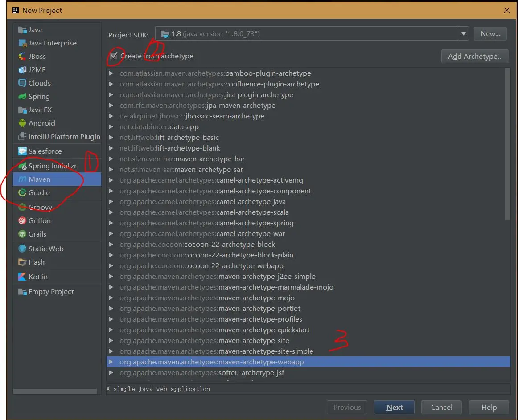Click the Cancel button
The height and width of the screenshot is (420, 518).
[441, 407]
